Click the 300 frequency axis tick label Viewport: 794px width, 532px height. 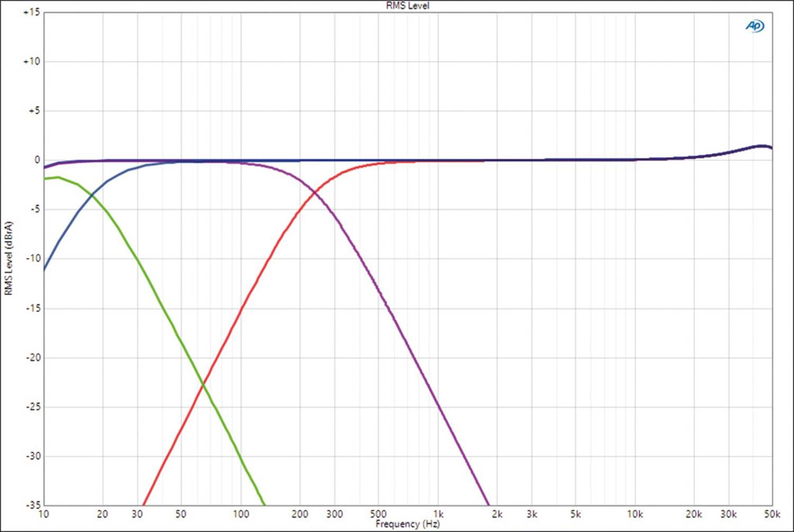click(x=335, y=514)
